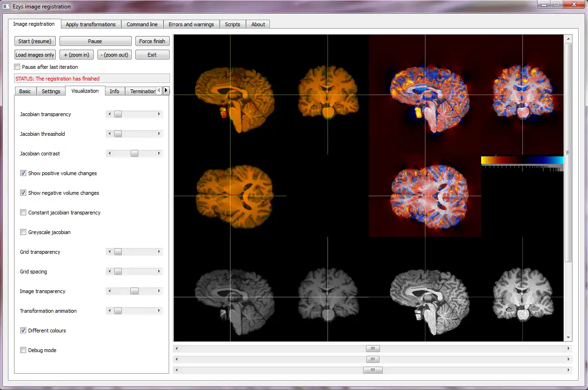Viewport: 588px width, 390px height.
Task: Click Force finish button
Action: coord(152,41)
